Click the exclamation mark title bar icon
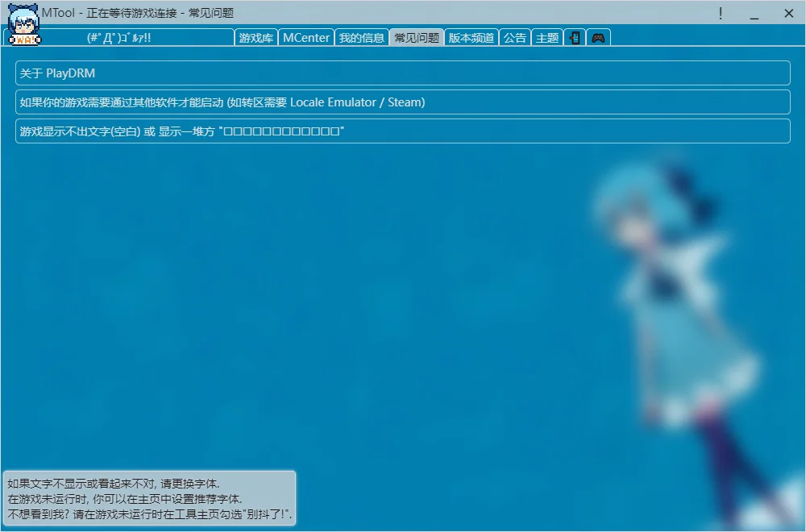 [x=721, y=14]
